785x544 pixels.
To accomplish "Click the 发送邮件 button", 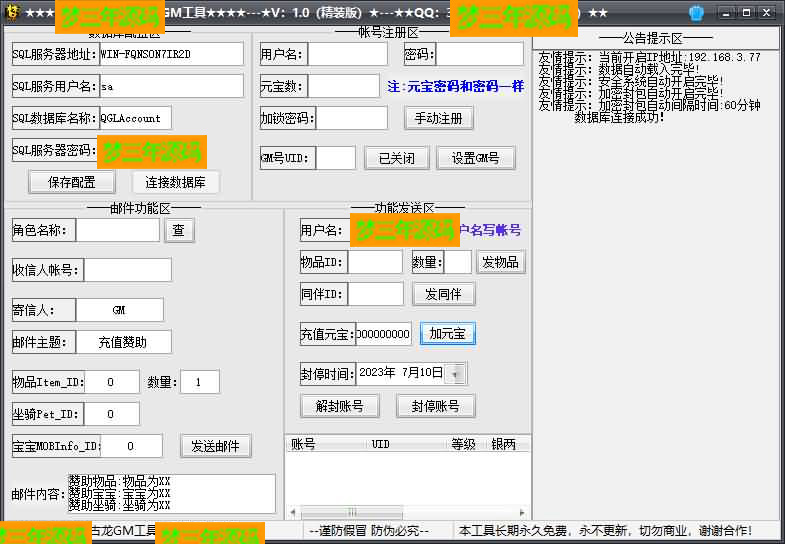I will click(x=215, y=446).
